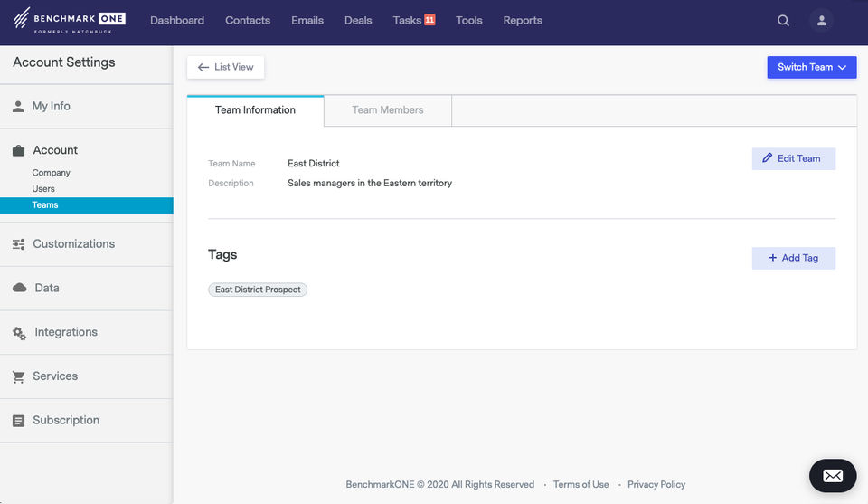This screenshot has width=868, height=504.
Task: Click the Terms of Use link
Action: tap(580, 485)
